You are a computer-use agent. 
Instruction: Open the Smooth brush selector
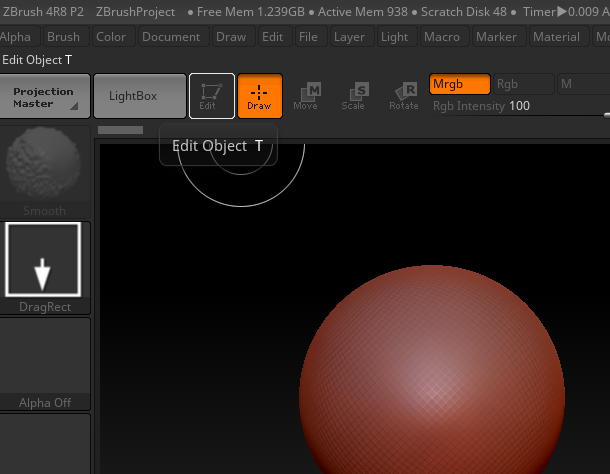(44, 171)
